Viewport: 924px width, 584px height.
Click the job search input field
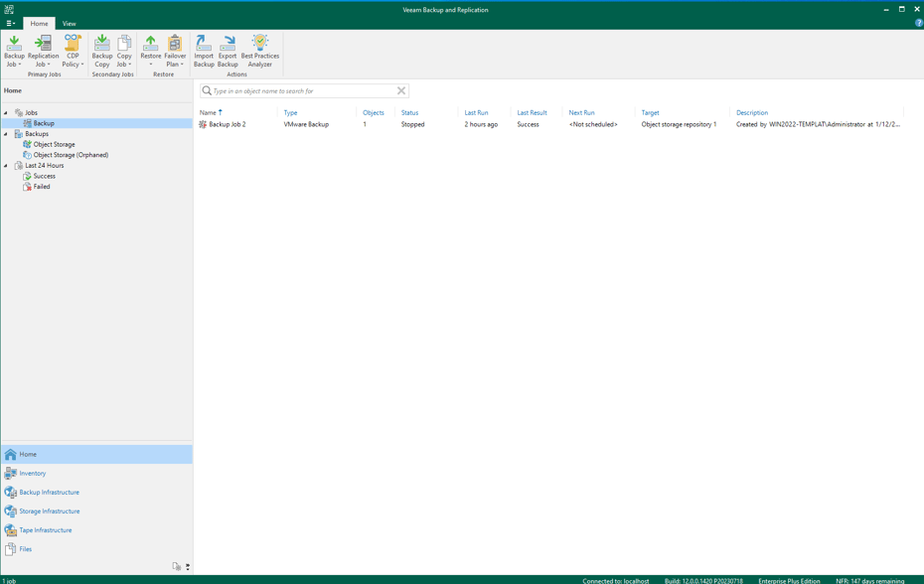(x=303, y=91)
